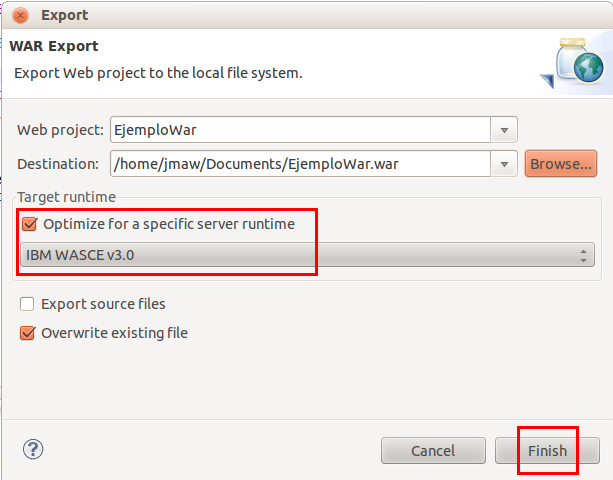
Task: Click Finish to export the WAR
Action: [547, 451]
